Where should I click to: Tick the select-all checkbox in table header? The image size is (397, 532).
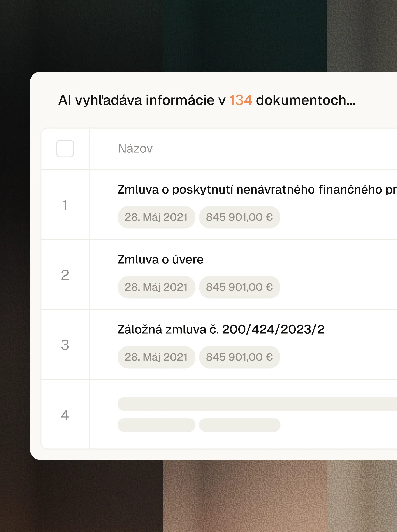click(x=65, y=149)
